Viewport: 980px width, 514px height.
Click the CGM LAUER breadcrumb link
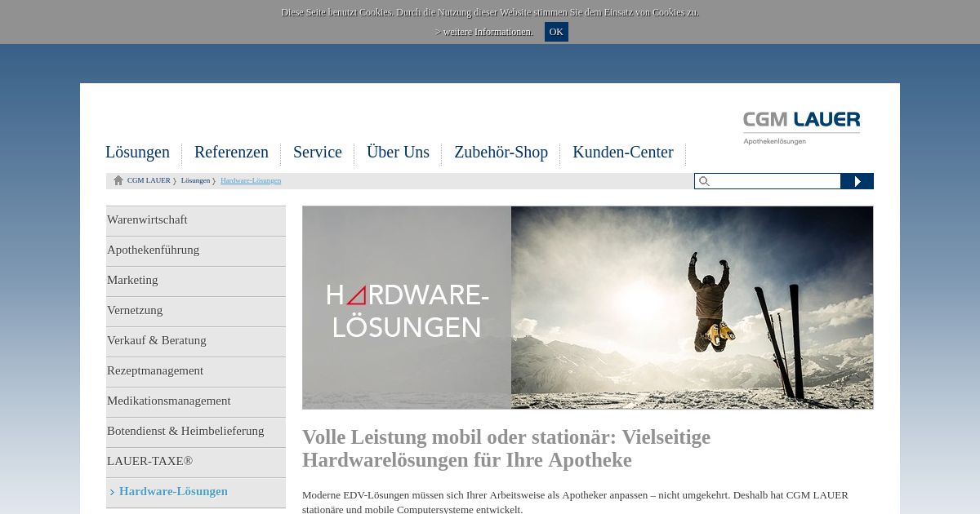[149, 180]
